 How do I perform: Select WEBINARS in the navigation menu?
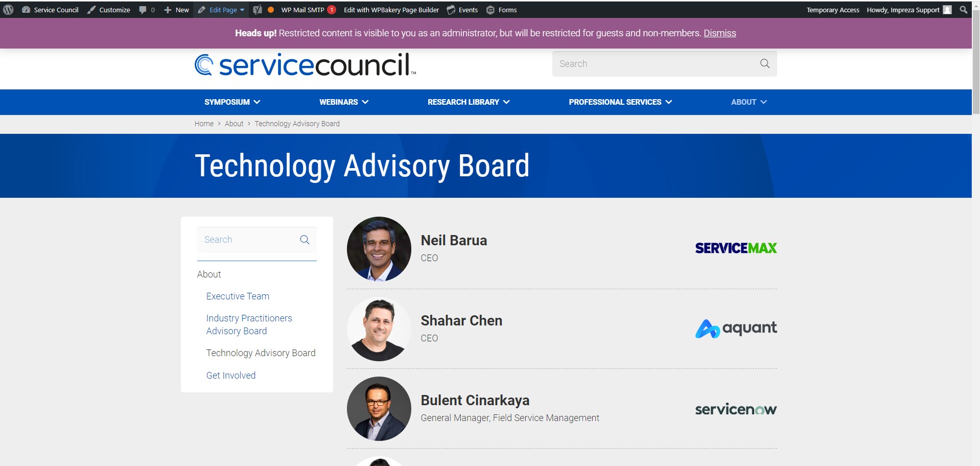click(x=339, y=102)
